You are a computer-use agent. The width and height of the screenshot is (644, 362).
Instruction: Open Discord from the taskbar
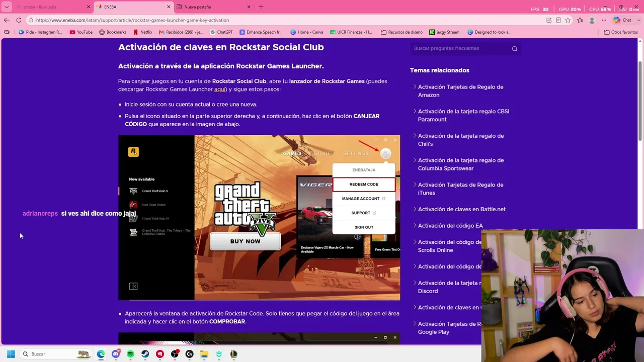(x=116, y=354)
